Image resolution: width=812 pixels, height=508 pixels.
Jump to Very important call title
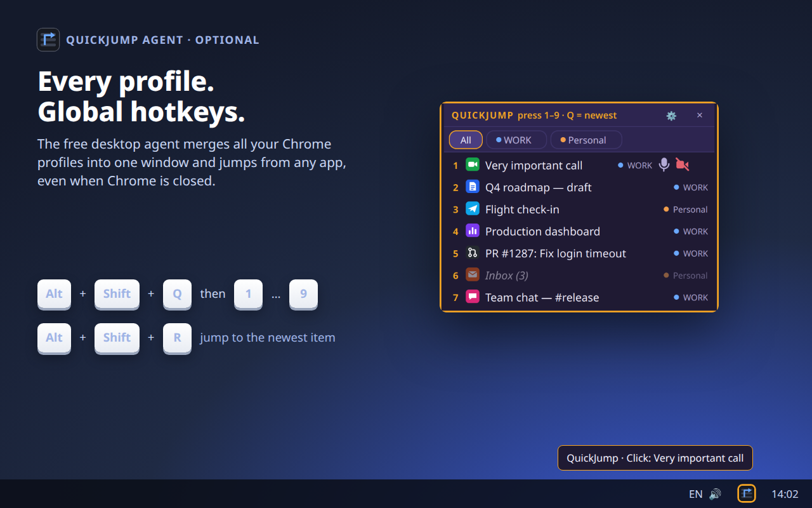pos(534,165)
